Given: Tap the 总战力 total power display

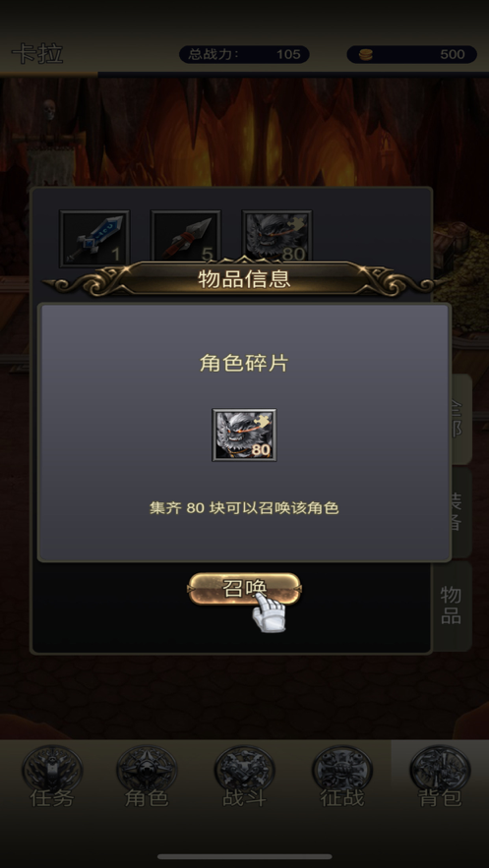Looking at the screenshot, I should (x=244, y=54).
